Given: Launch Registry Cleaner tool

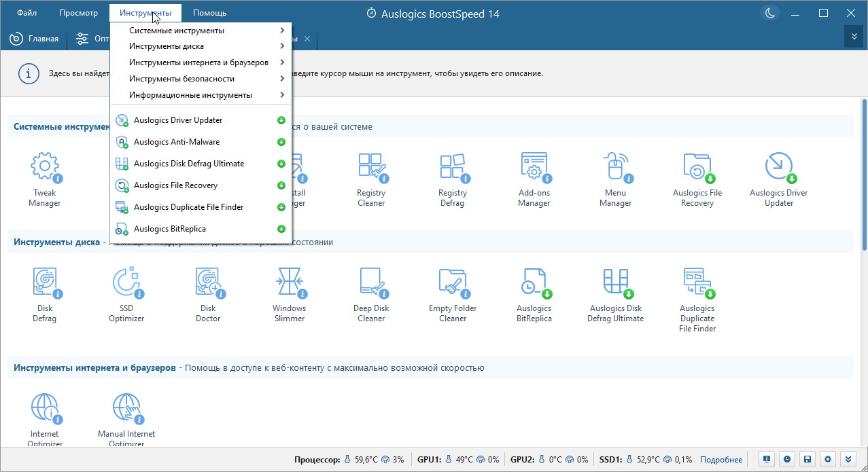Looking at the screenshot, I should [x=371, y=179].
